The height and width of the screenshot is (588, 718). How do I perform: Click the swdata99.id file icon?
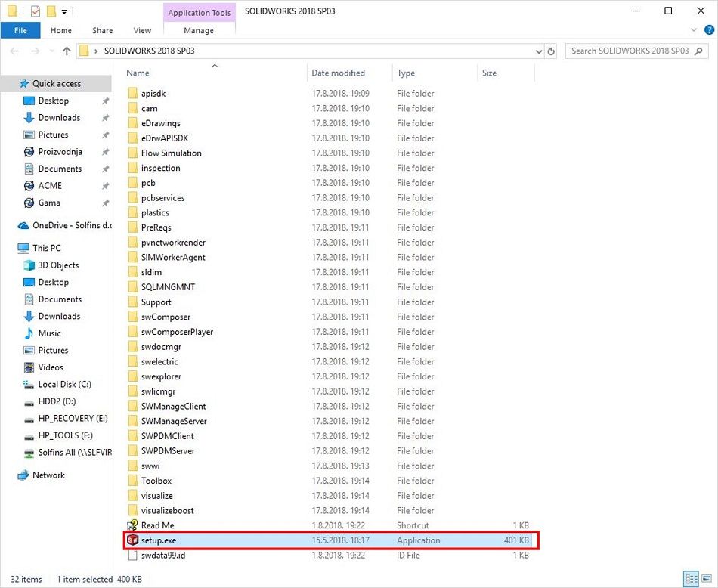point(133,556)
